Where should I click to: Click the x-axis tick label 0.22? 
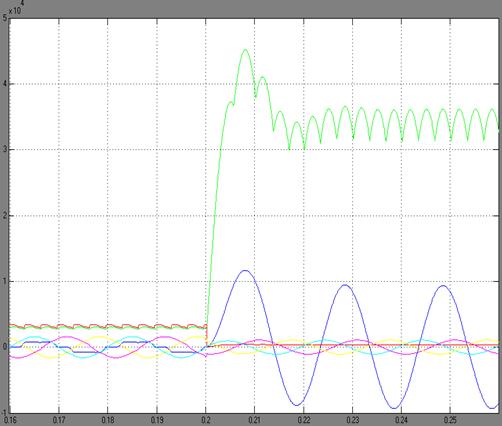[304, 420]
